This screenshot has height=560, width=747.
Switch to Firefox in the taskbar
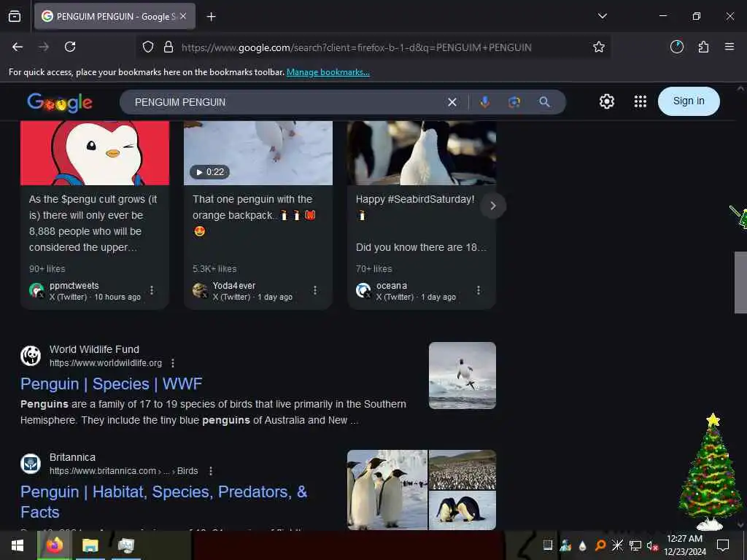point(55,545)
